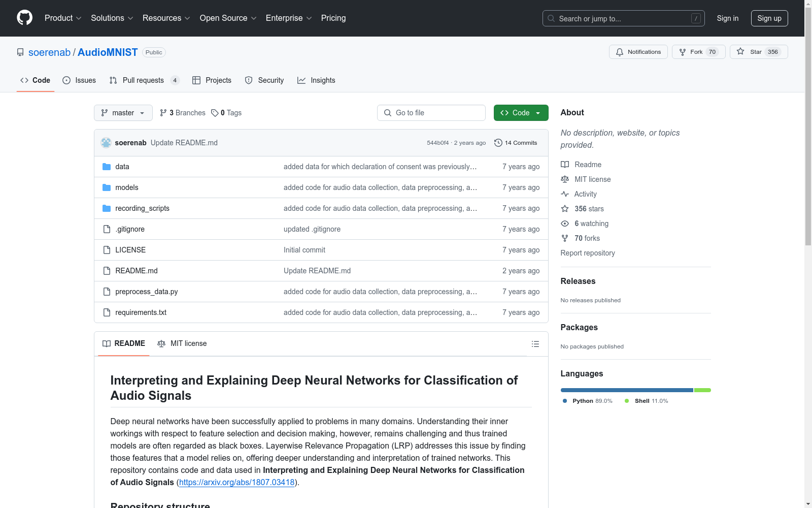The height and width of the screenshot is (508, 812).
Task: Open the 'updated .gitignore' commit message
Action: click(312, 229)
